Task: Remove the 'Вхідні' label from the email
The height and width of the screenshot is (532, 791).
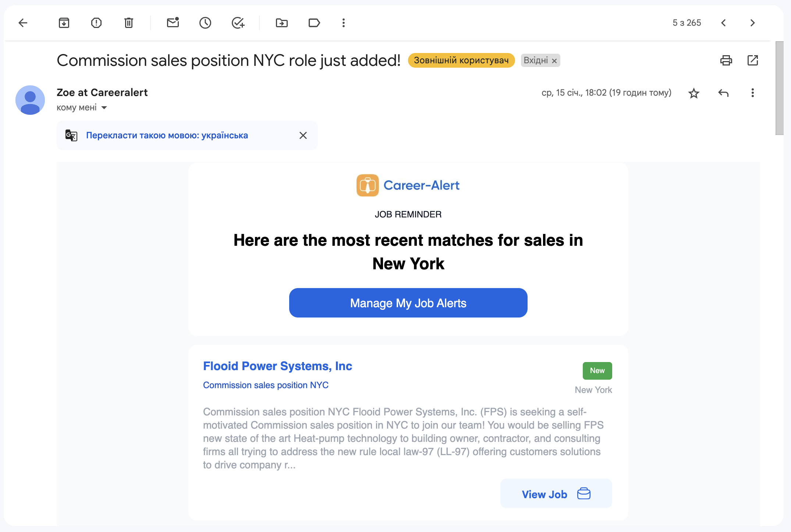Action: (554, 61)
